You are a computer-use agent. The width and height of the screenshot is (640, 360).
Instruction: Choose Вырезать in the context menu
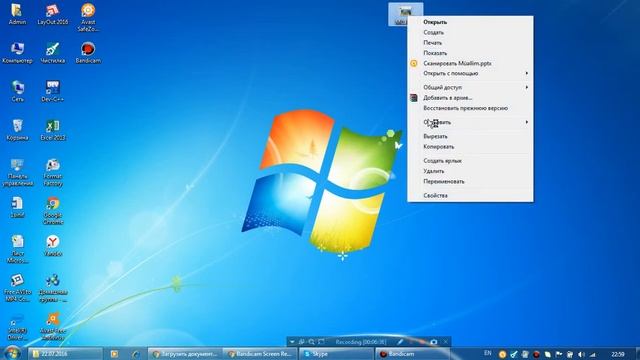click(x=470, y=136)
